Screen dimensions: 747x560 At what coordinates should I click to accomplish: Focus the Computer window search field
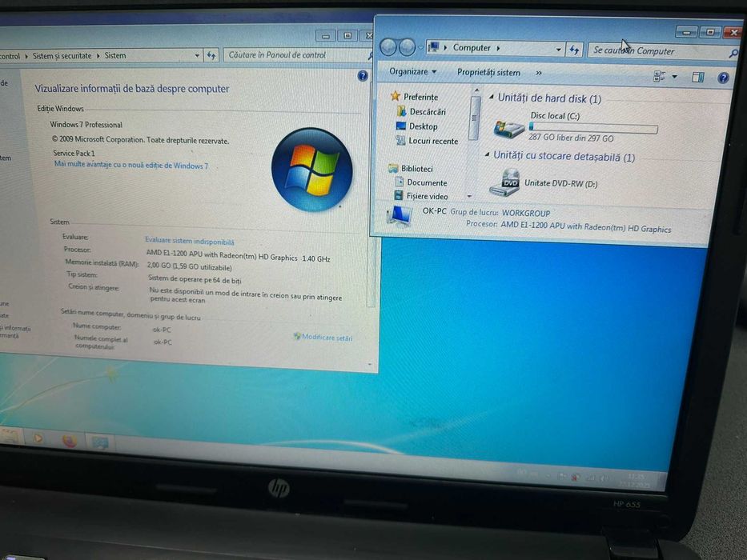point(659,51)
